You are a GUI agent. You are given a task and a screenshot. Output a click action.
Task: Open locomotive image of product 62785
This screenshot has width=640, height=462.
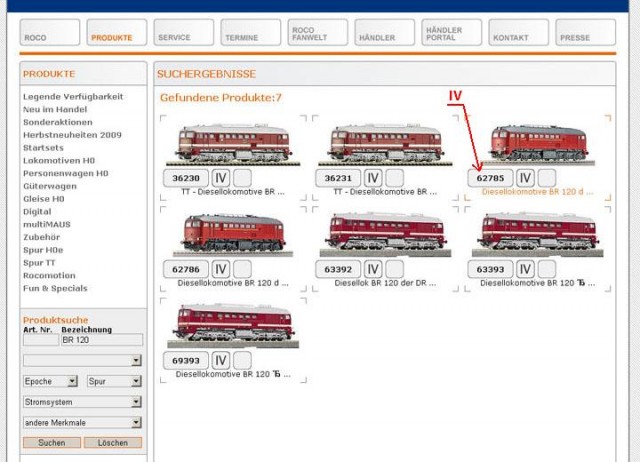point(538,144)
